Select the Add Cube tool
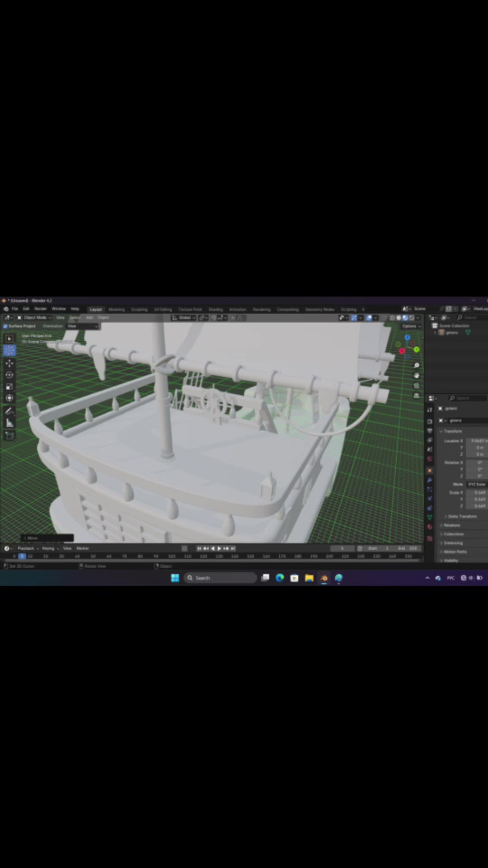The width and height of the screenshot is (488, 868). click(x=9, y=436)
